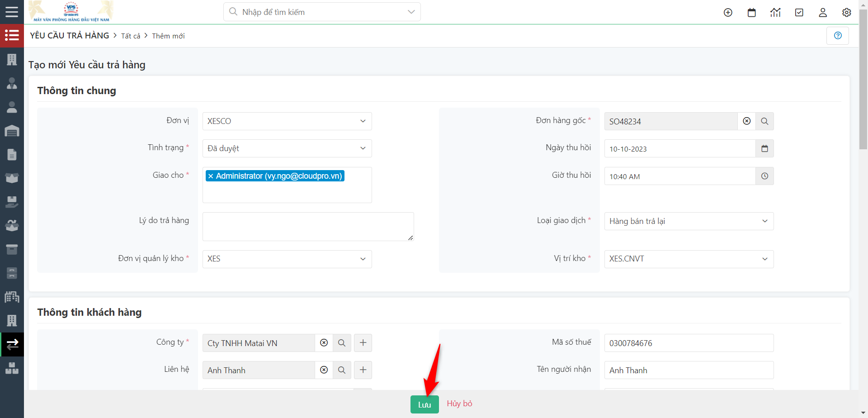Open the calendar icon in top bar
The width and height of the screenshot is (868, 418).
(752, 13)
